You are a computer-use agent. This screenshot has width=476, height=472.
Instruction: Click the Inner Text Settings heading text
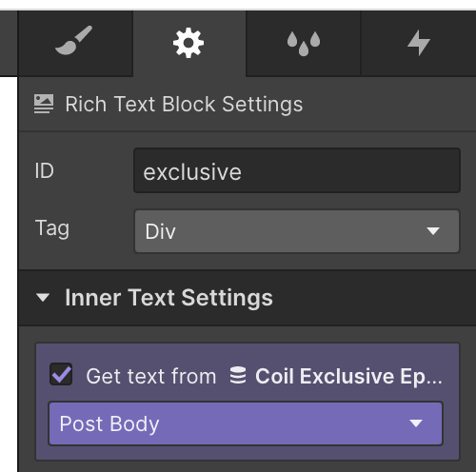coord(169,298)
